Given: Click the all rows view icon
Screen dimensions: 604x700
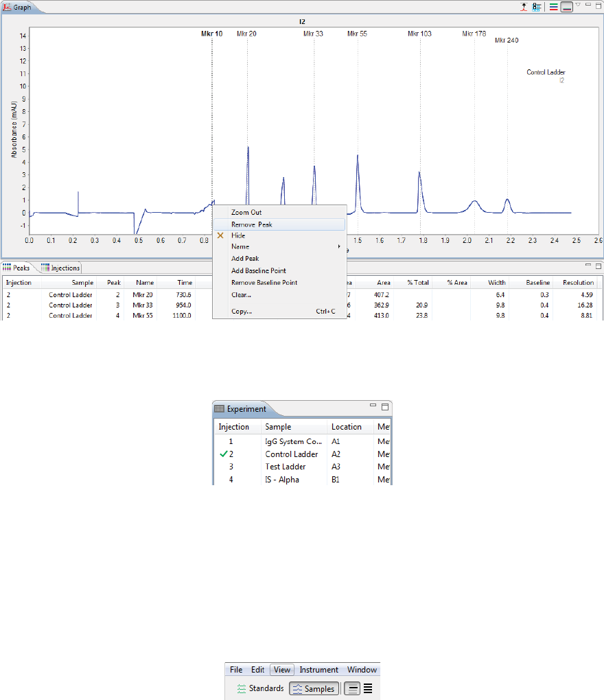Looking at the screenshot, I should pos(368,689).
